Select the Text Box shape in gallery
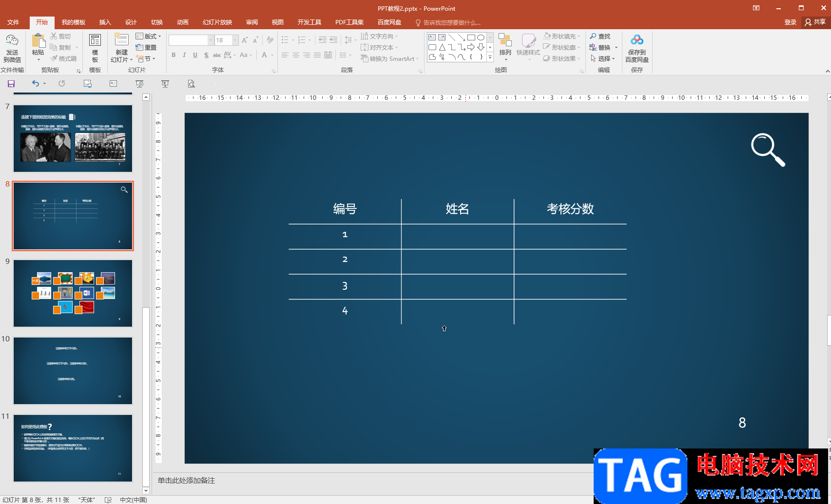Screen dimensions: 831x504 click(432, 37)
